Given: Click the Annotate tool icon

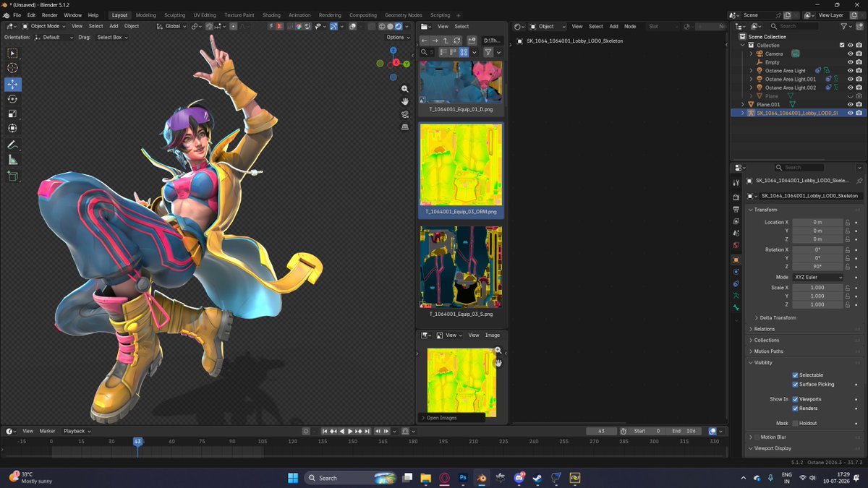Looking at the screenshot, I should click(x=13, y=145).
